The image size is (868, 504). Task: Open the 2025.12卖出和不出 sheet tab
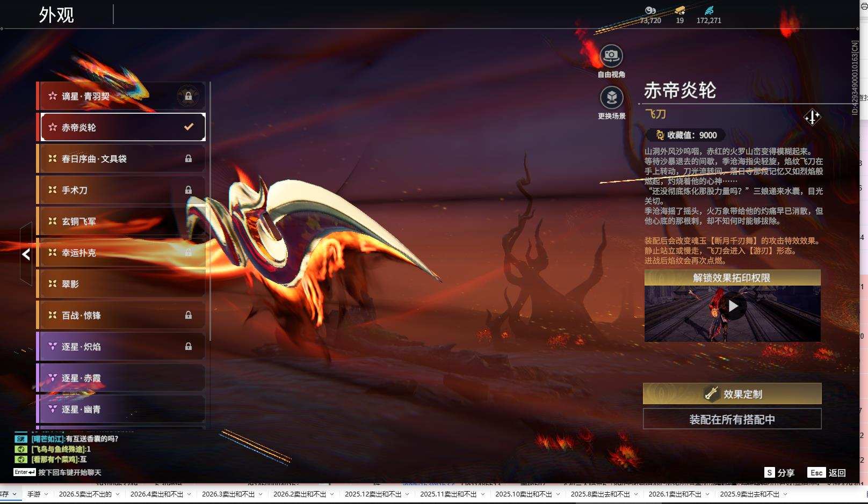373,494
